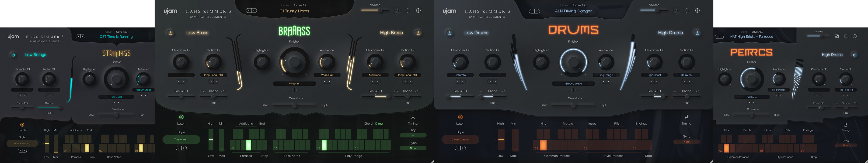Toggle High Brass power button
Image resolution: width=868 pixels, height=163 pixels.
tap(418, 33)
